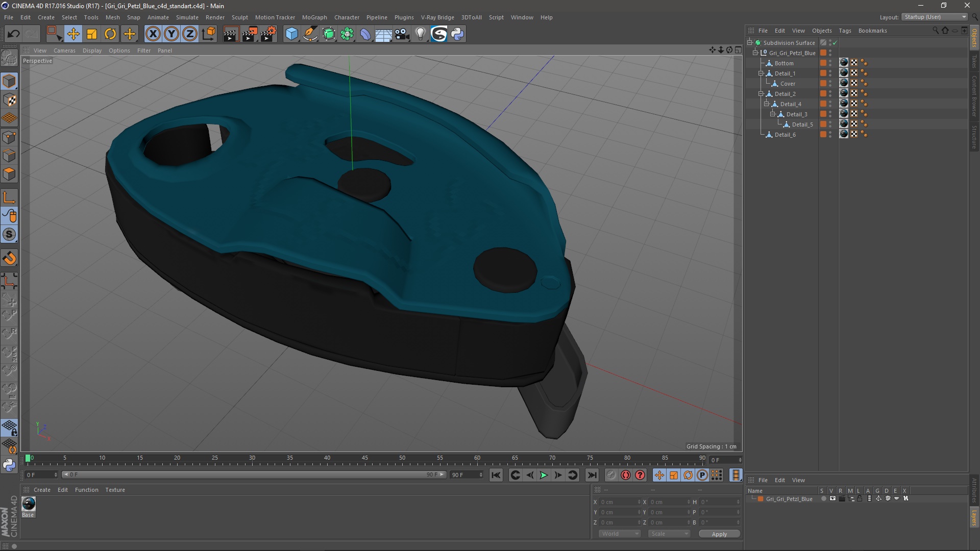Select the Base material thumbnail
The width and height of the screenshot is (980, 551).
(29, 504)
